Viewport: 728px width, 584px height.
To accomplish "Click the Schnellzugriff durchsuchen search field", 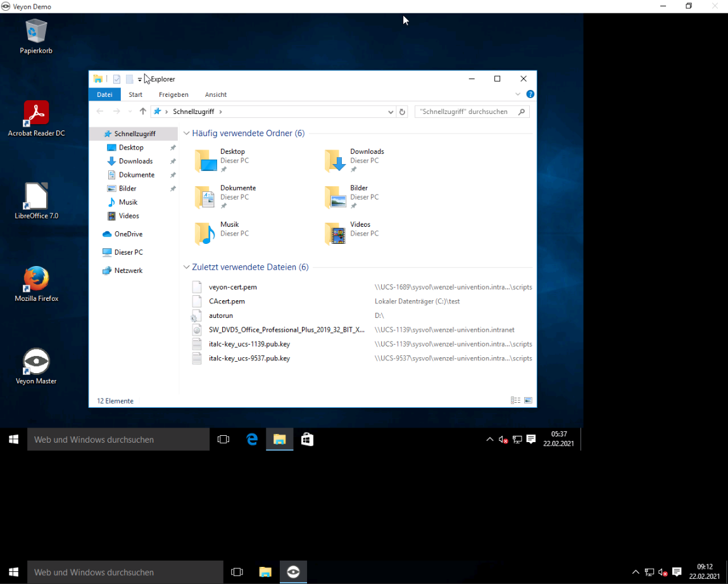I will 465,112.
